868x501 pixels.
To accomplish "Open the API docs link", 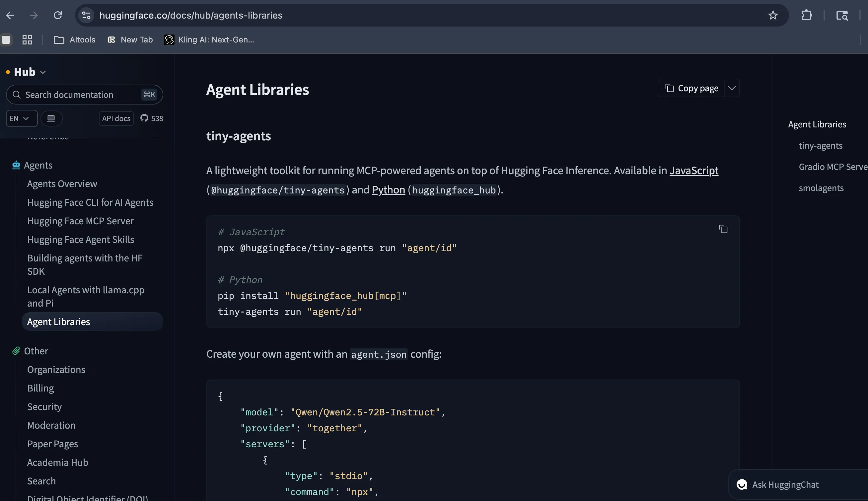I will pyautogui.click(x=116, y=118).
